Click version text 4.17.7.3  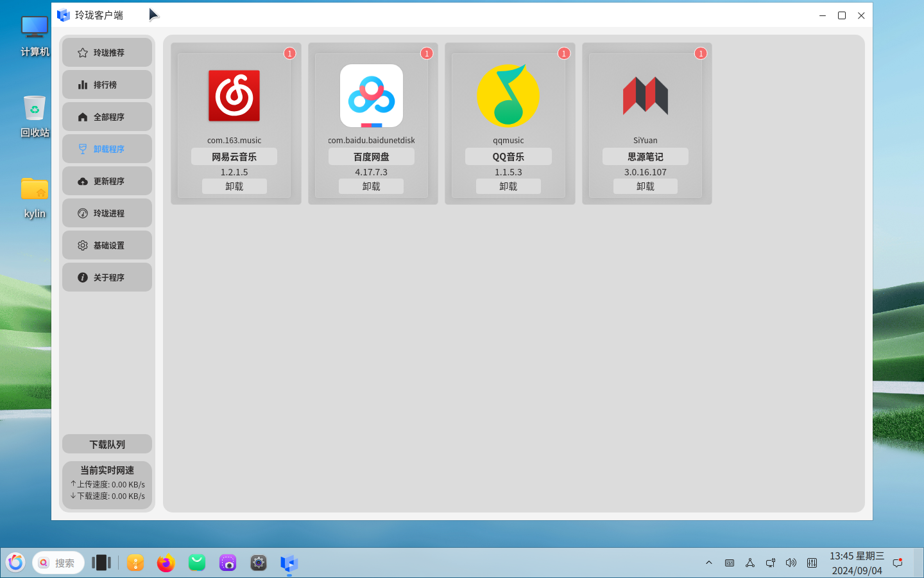pyautogui.click(x=372, y=172)
